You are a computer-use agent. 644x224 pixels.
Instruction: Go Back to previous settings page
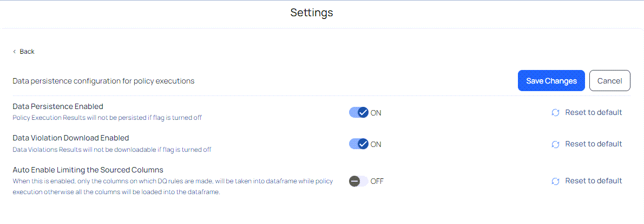point(23,52)
